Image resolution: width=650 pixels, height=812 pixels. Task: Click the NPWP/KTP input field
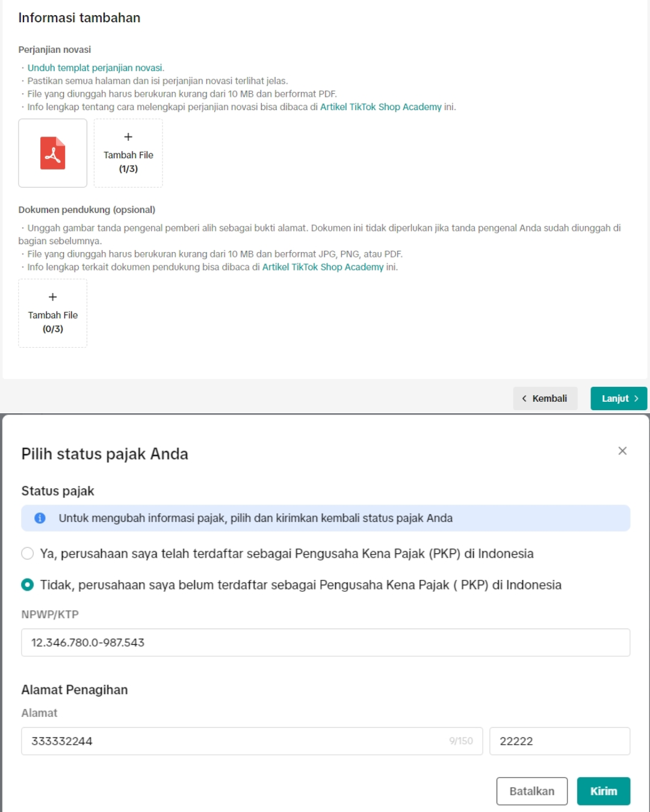click(325, 642)
